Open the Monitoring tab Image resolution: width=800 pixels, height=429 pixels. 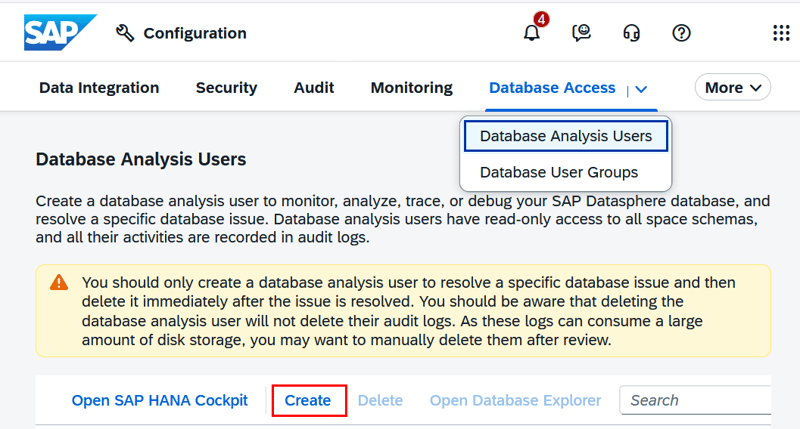click(x=412, y=88)
